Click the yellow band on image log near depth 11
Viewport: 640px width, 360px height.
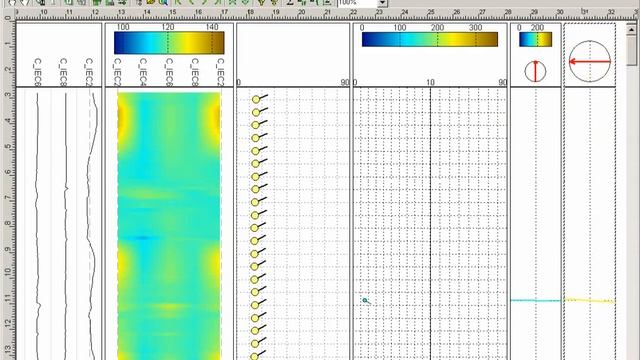point(169,306)
